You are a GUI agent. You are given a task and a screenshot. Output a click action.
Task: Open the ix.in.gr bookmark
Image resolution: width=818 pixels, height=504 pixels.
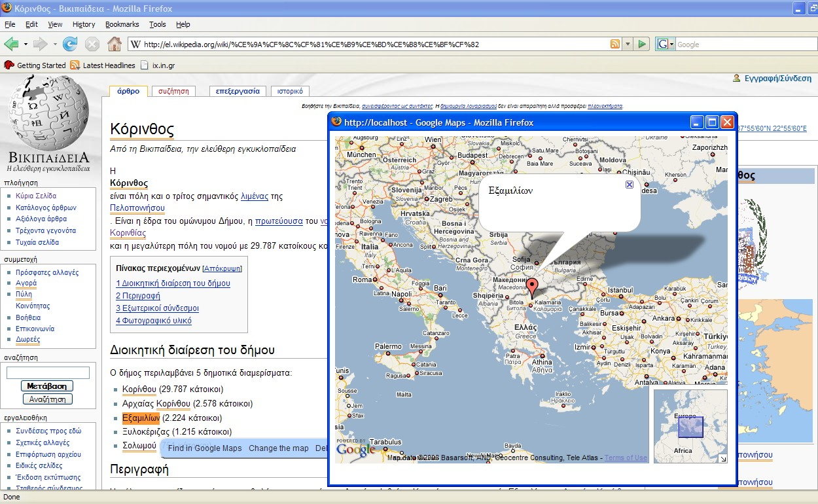click(x=158, y=65)
